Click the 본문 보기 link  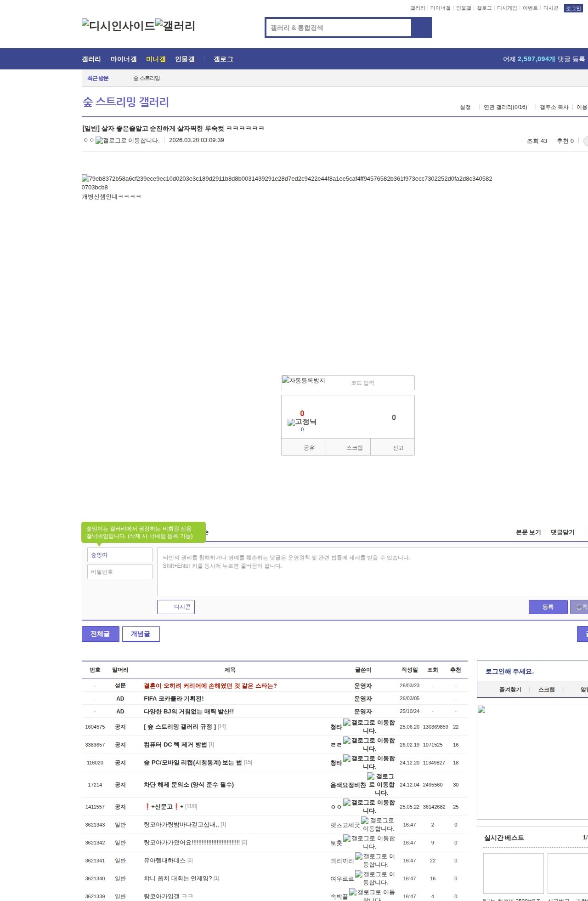coord(528,532)
